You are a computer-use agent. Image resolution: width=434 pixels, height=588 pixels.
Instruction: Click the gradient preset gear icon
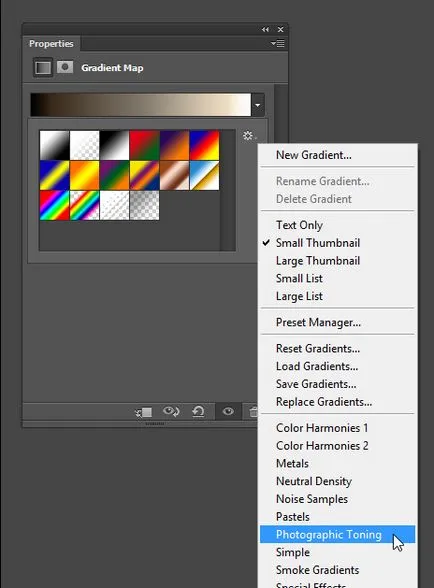(x=249, y=135)
